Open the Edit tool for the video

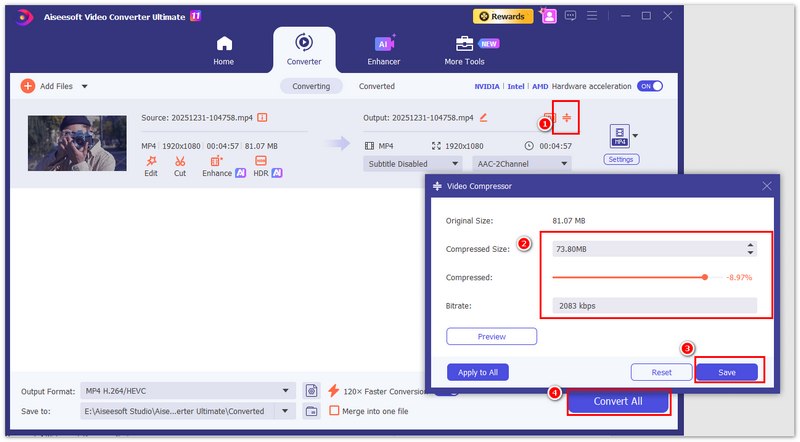151,165
